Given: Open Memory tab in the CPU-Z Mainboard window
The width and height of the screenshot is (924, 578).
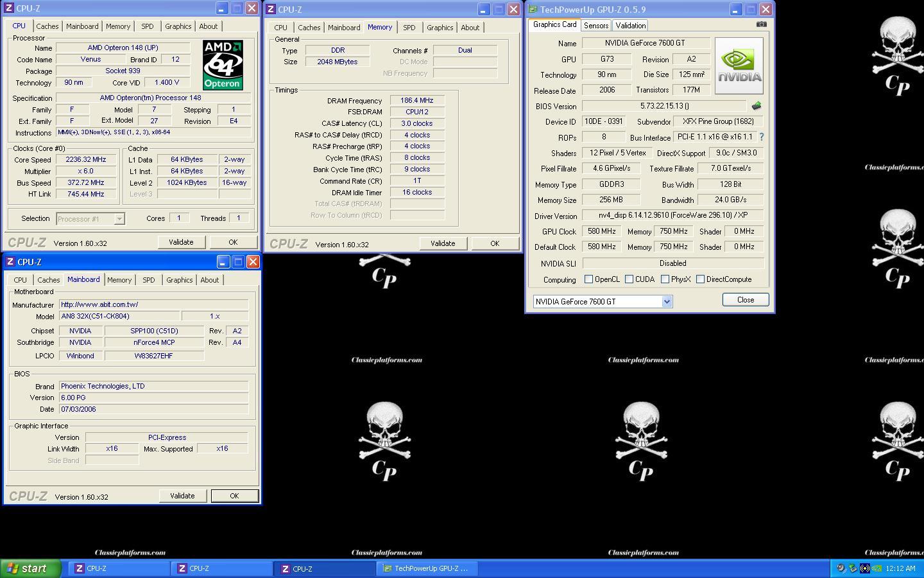Looking at the screenshot, I should coord(119,280).
